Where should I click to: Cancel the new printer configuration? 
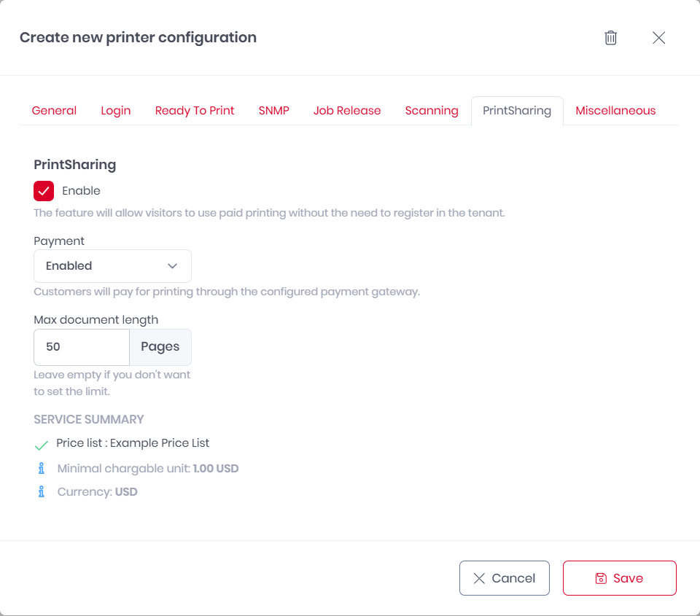tap(505, 578)
